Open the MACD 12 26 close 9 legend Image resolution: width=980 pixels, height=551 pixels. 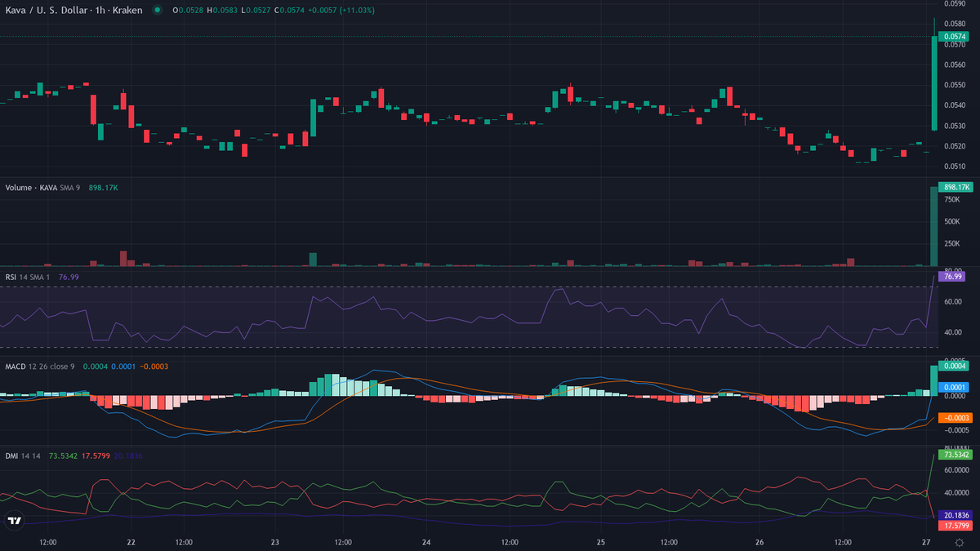(x=40, y=367)
